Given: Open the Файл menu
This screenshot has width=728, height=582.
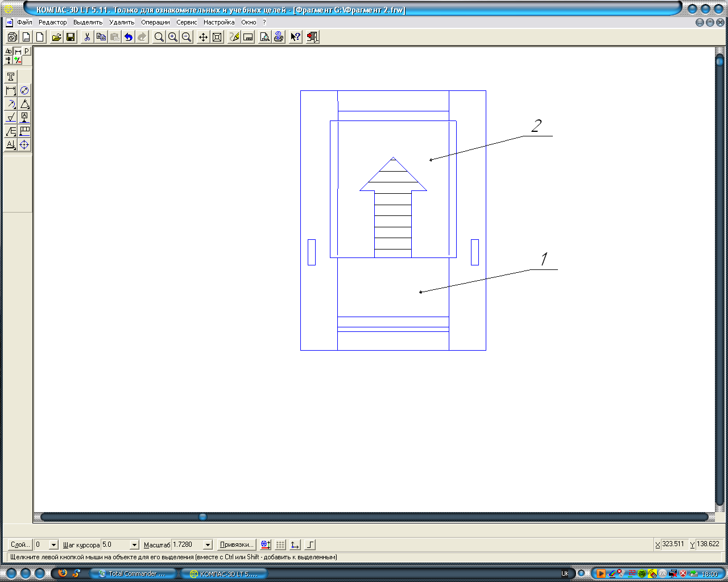Looking at the screenshot, I should point(24,22).
